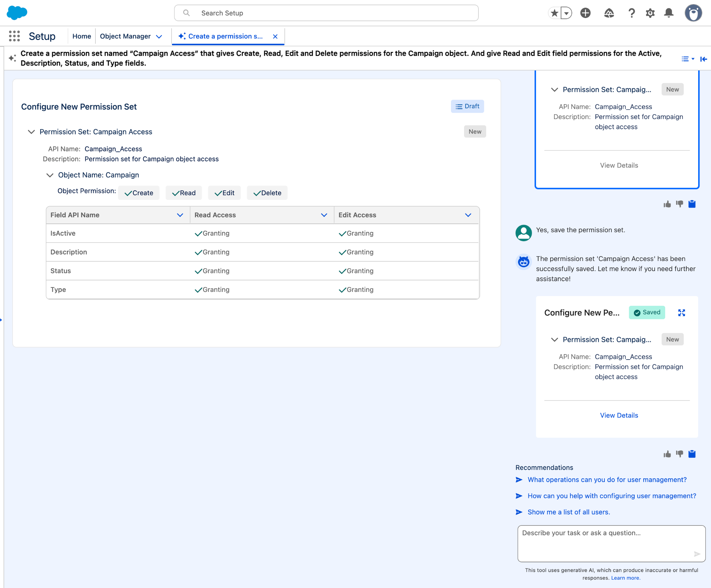
Task: Open the Object Manager tab
Action: point(125,36)
